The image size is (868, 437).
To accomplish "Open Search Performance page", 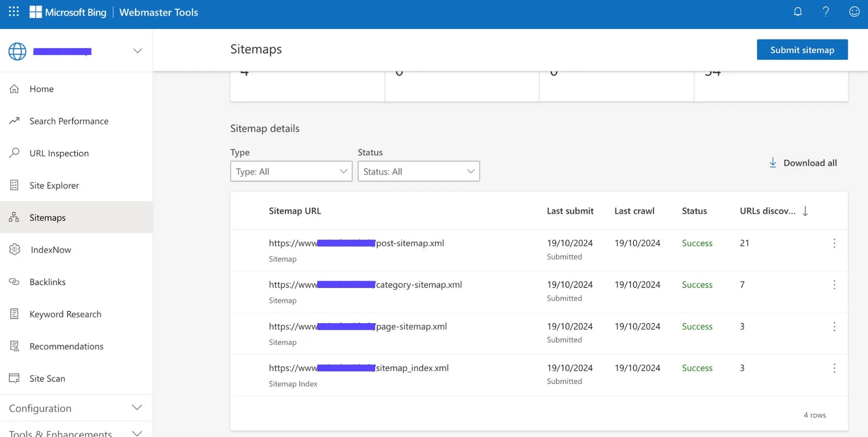I will [76, 121].
